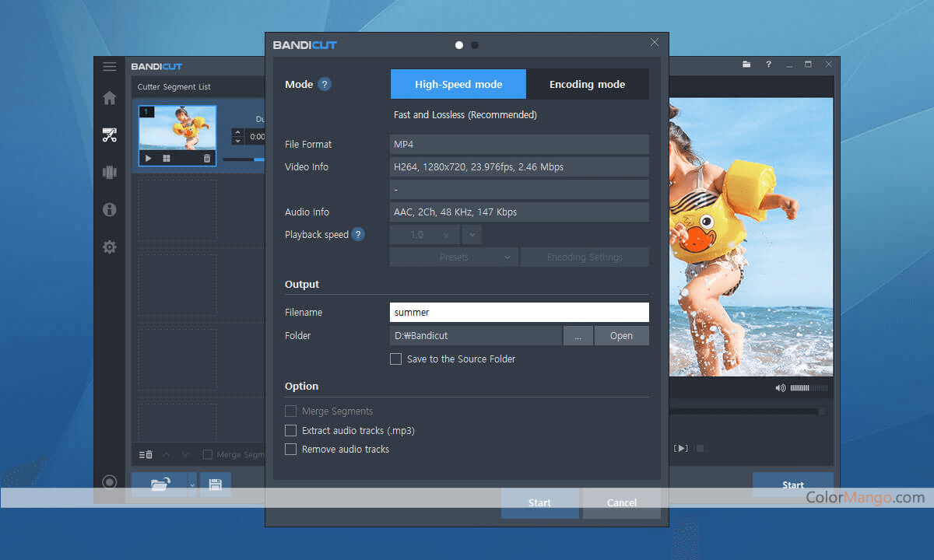Check Extract audio tracks (.mp3)
The width and height of the screenshot is (934, 560).
click(x=290, y=430)
